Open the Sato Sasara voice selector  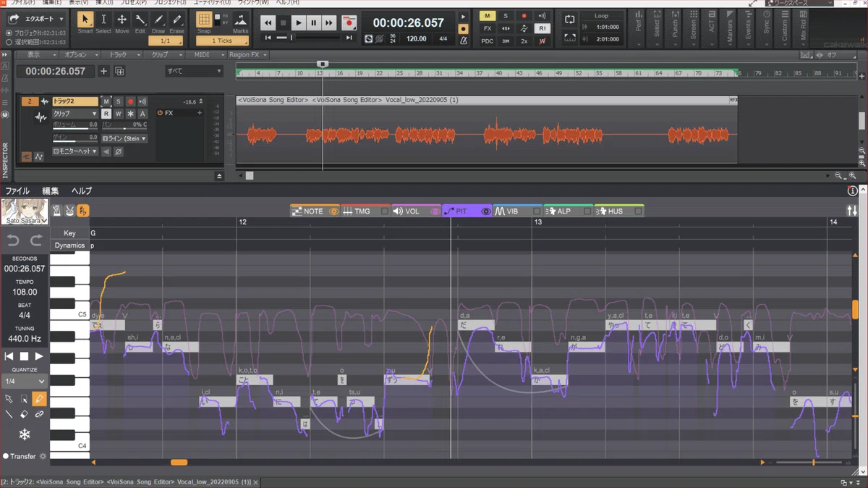(25, 212)
